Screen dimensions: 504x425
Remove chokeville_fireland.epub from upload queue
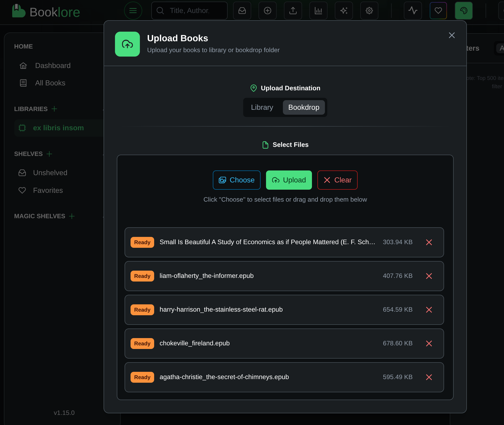coord(429,344)
